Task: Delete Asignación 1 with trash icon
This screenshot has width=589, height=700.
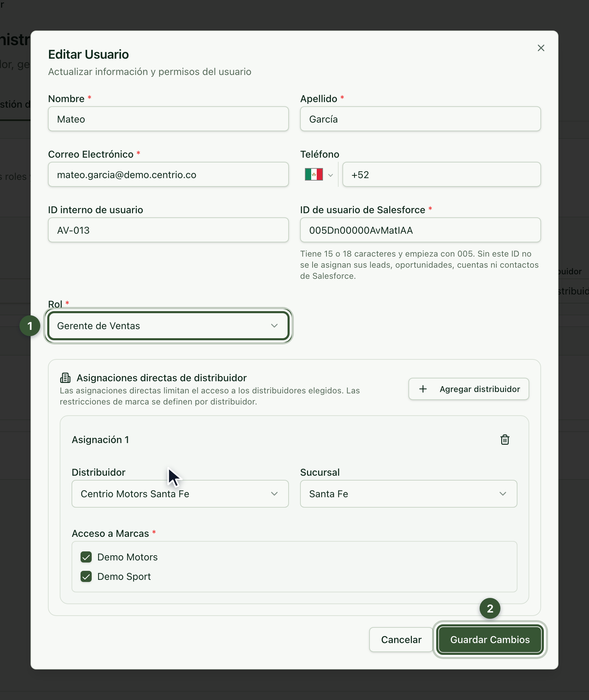Action: (505, 440)
